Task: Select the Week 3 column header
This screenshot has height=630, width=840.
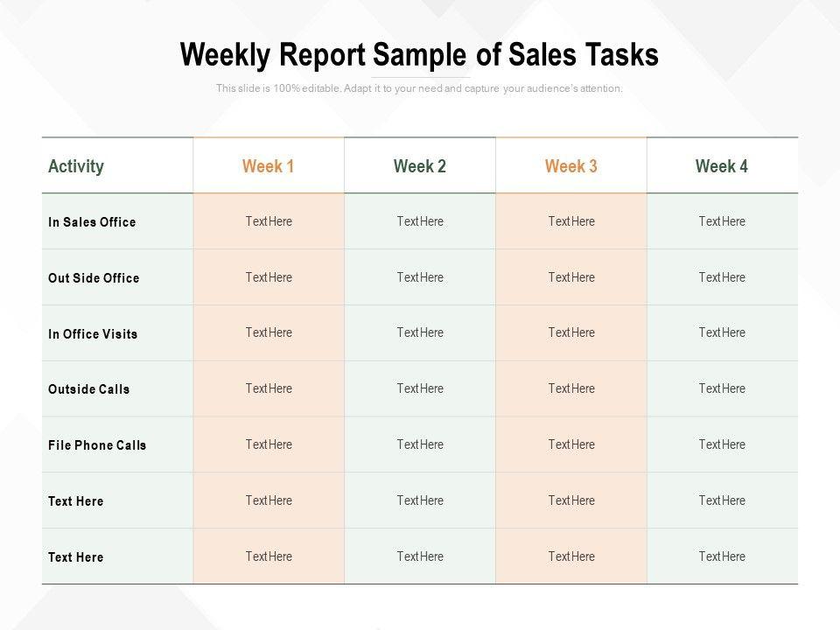Action: 571,166
